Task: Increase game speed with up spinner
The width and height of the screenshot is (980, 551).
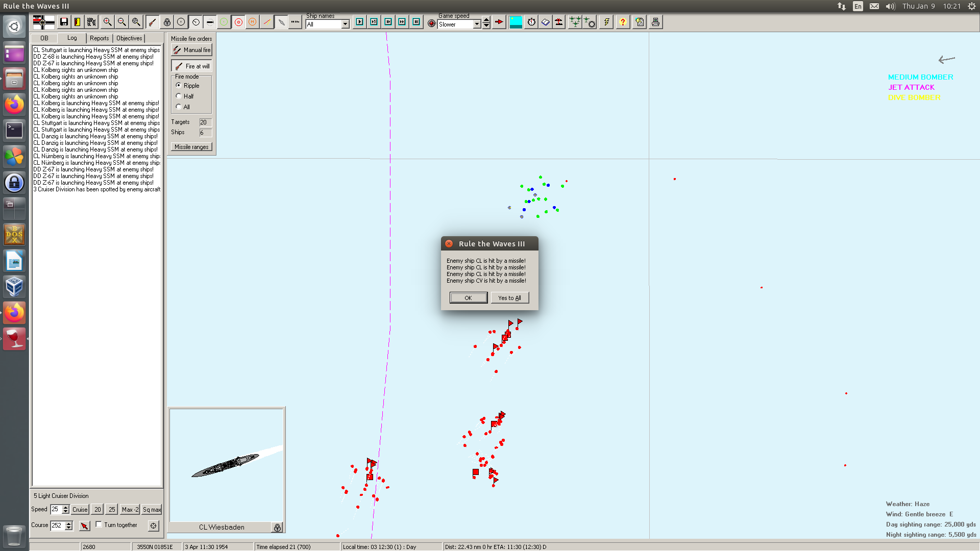Action: (486, 20)
